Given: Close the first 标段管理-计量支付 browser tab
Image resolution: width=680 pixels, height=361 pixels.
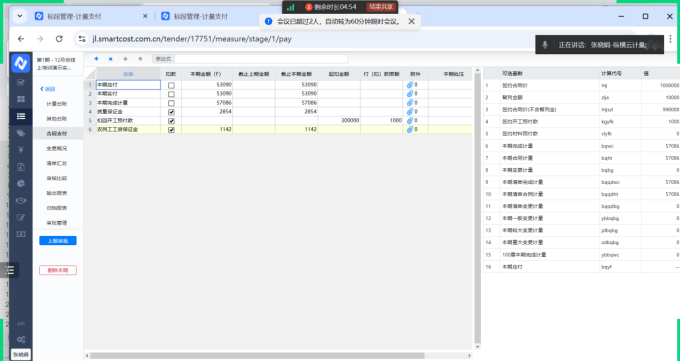Looking at the screenshot, I should click(145, 16).
